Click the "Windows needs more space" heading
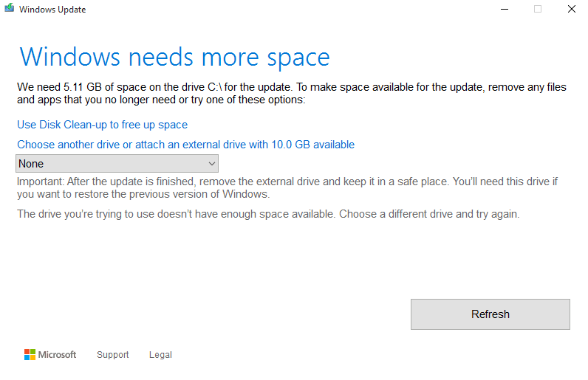 (174, 57)
